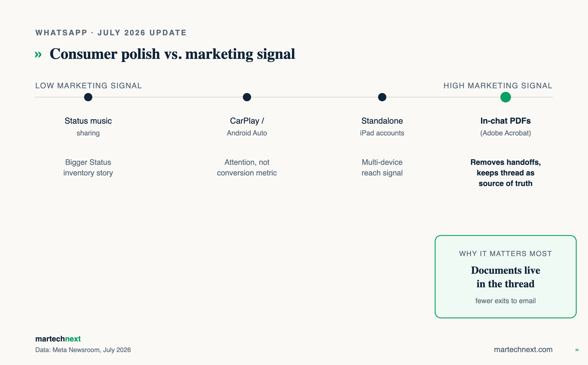Viewport: 588px width, 365px height.
Task: Select the Consumer polish vs. marketing signal title
Action: (172, 54)
